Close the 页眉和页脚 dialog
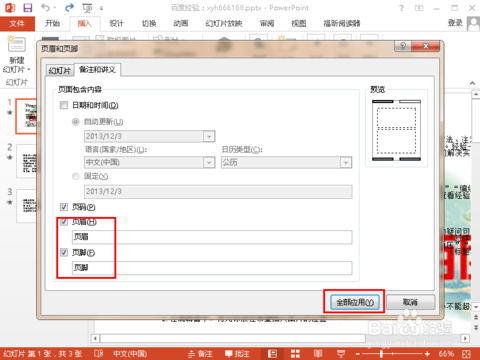The height and width of the screenshot is (360, 480). click(426, 46)
